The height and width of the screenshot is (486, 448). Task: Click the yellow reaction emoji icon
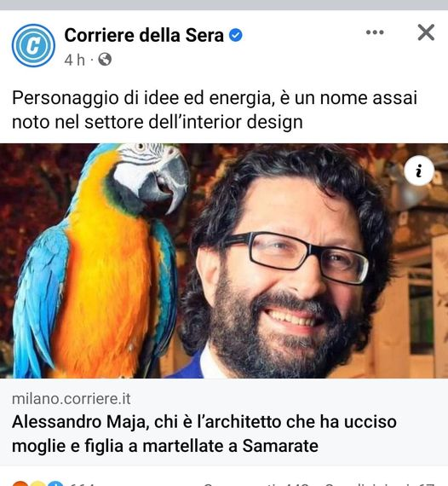click(x=37, y=483)
